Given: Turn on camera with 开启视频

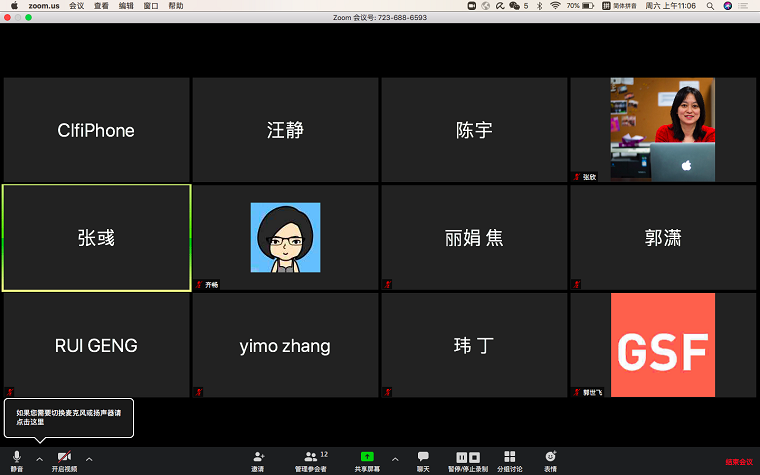Looking at the screenshot, I should (x=64, y=458).
